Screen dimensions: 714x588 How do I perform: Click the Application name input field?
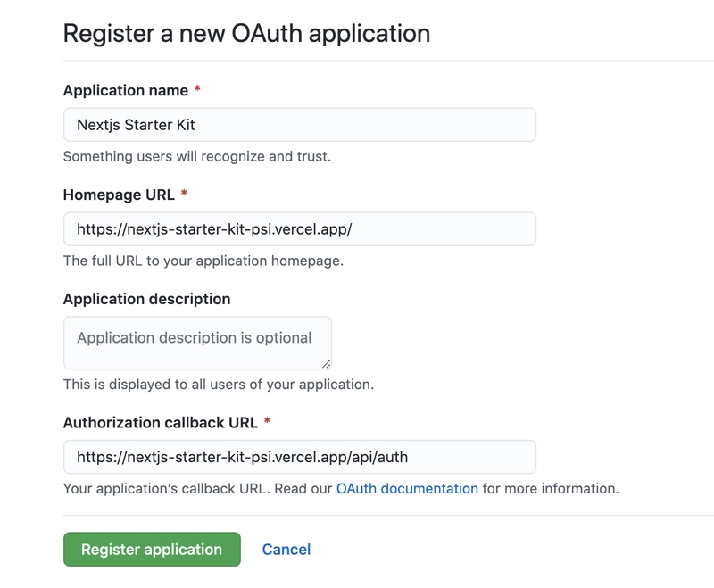tap(300, 125)
